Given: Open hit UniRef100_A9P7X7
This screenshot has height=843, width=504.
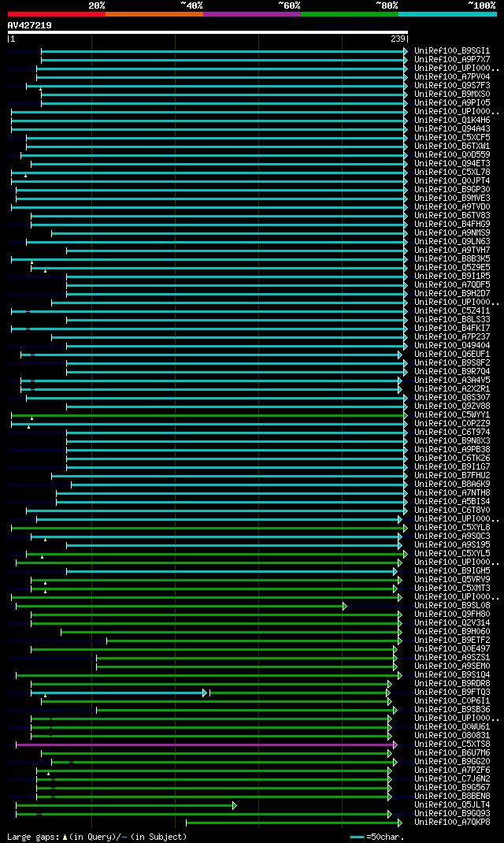Looking at the screenshot, I should click(x=452, y=59).
